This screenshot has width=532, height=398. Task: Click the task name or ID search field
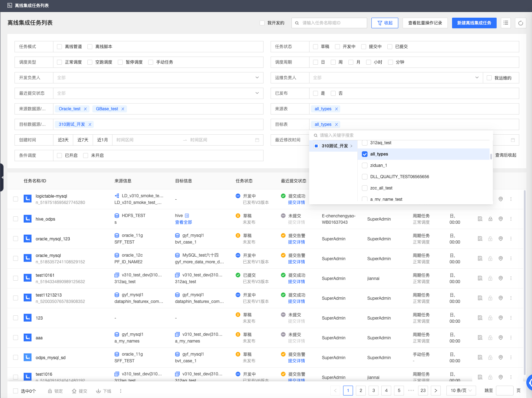pyautogui.click(x=329, y=23)
